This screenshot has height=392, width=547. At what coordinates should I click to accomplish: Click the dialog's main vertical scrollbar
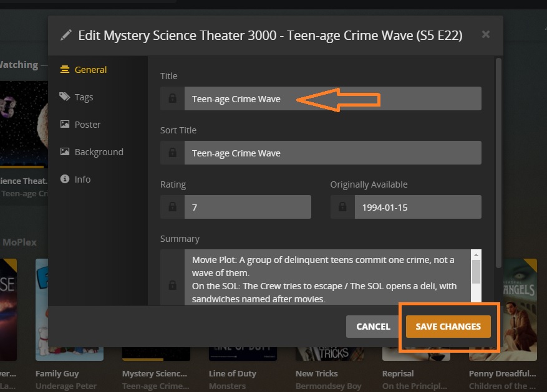point(498,163)
